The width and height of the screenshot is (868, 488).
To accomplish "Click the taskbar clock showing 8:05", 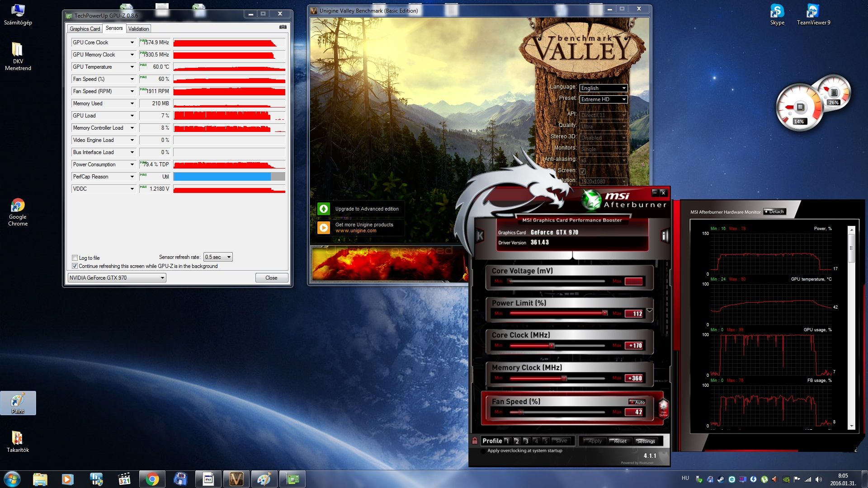I will click(843, 479).
